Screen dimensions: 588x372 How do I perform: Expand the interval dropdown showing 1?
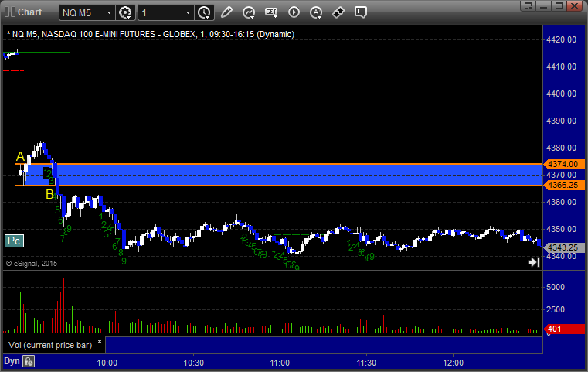(x=188, y=13)
